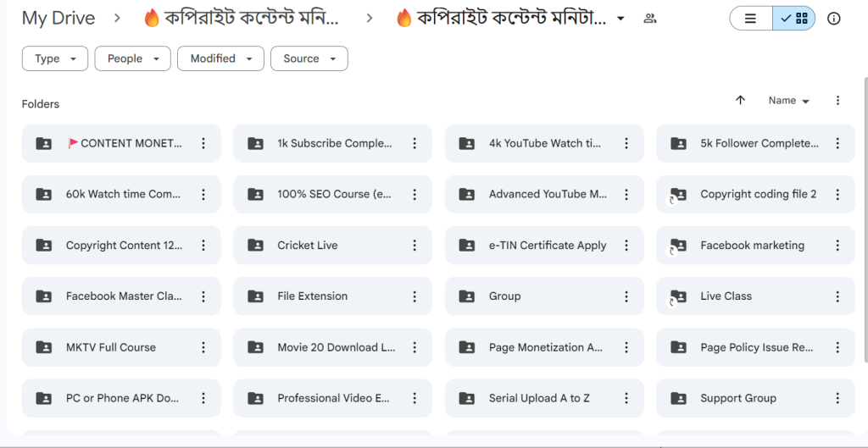The width and height of the screenshot is (868, 448).
Task: Open more actions for 100% SEO Course folder
Action: click(415, 194)
